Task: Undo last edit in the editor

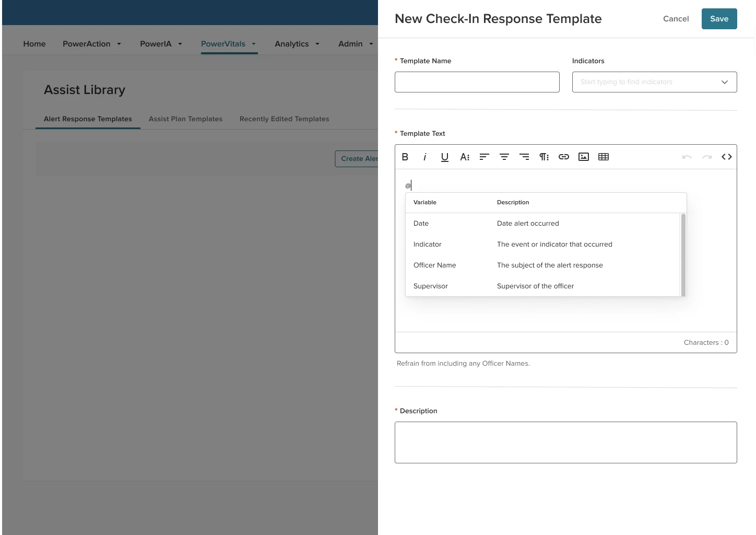Action: pyautogui.click(x=687, y=157)
